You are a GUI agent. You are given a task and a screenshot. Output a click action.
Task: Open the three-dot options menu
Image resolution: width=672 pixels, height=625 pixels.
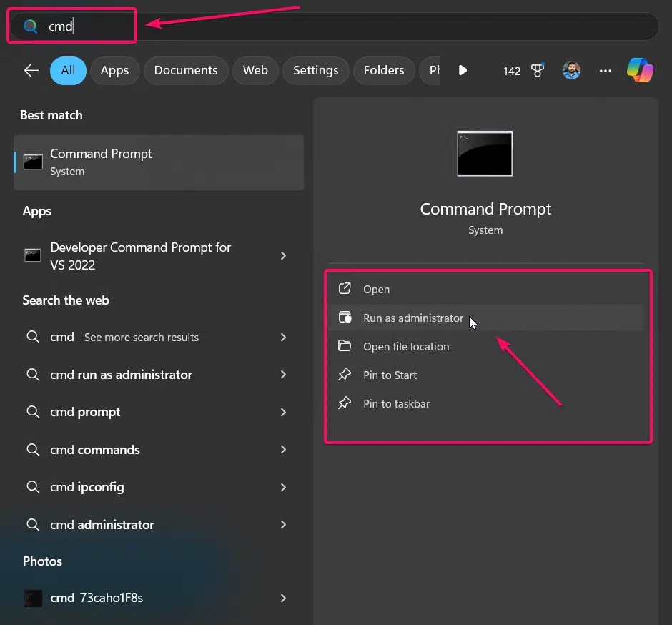(605, 71)
